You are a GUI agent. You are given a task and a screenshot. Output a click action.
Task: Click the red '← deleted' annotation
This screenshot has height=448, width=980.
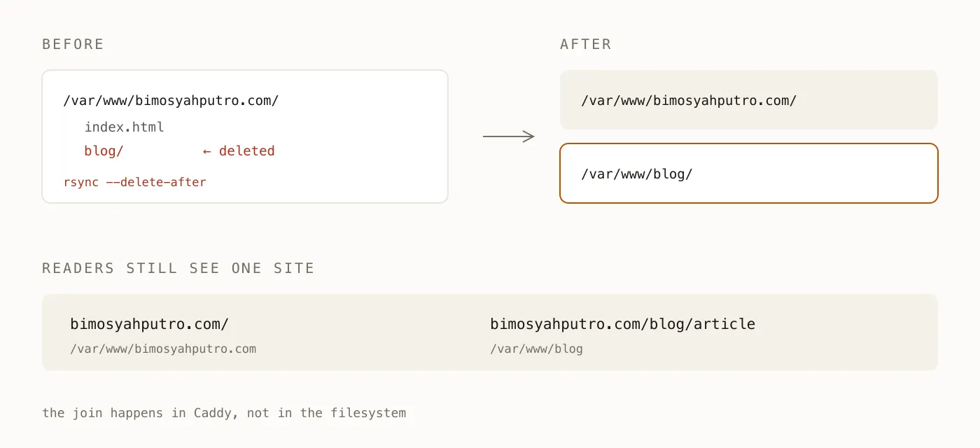239,150
